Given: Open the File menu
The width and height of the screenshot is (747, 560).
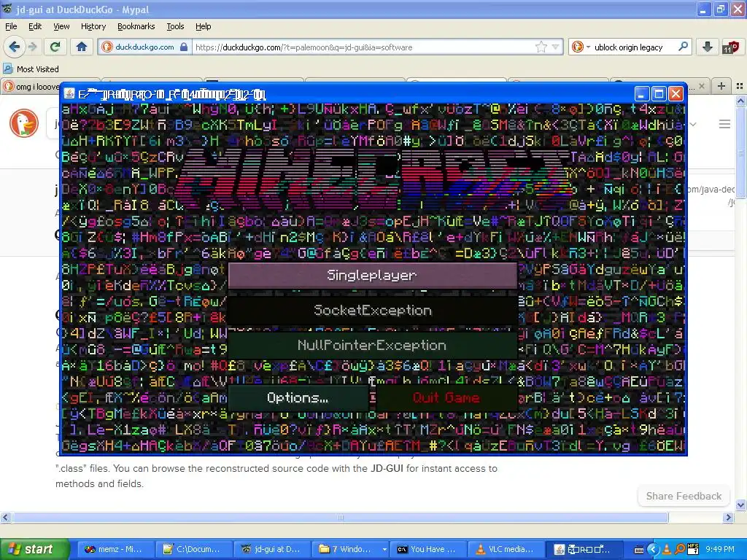Looking at the screenshot, I should point(11,26).
